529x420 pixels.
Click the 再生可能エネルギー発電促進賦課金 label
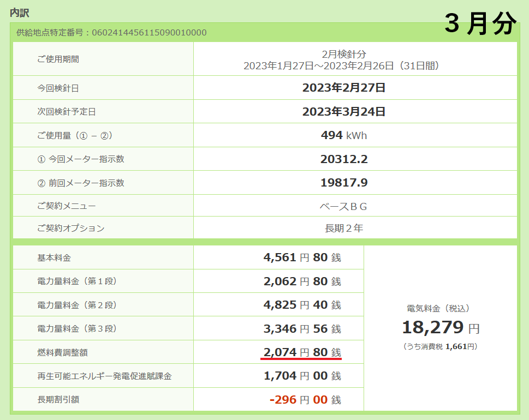click(105, 376)
